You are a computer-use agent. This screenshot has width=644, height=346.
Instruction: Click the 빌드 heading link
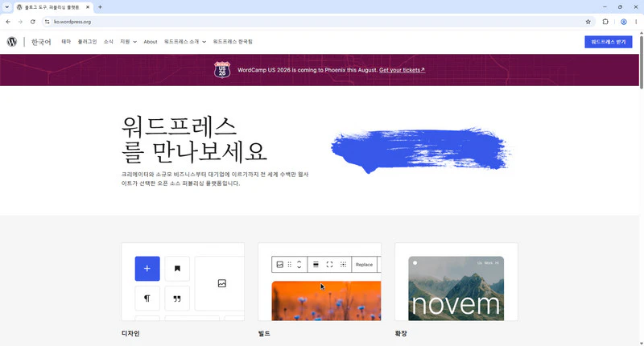[264, 333]
